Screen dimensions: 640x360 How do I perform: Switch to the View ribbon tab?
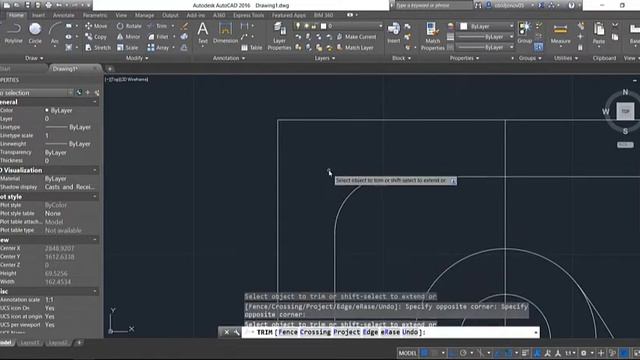tap(121, 15)
